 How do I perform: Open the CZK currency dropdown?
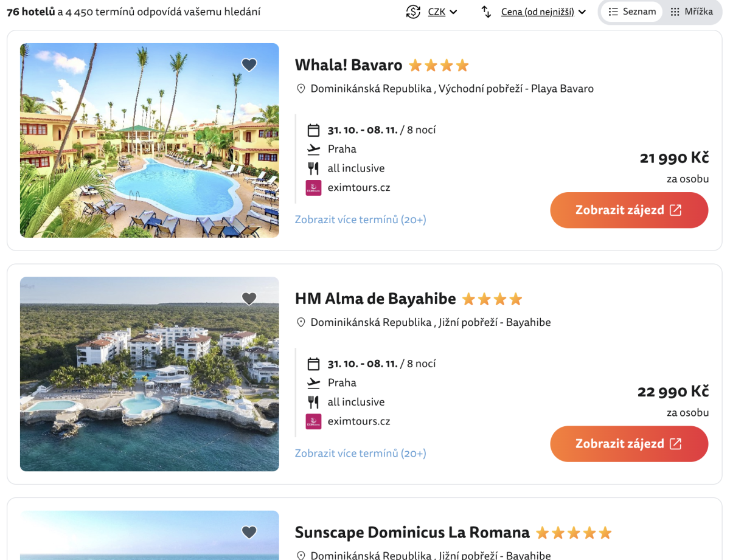(x=442, y=12)
